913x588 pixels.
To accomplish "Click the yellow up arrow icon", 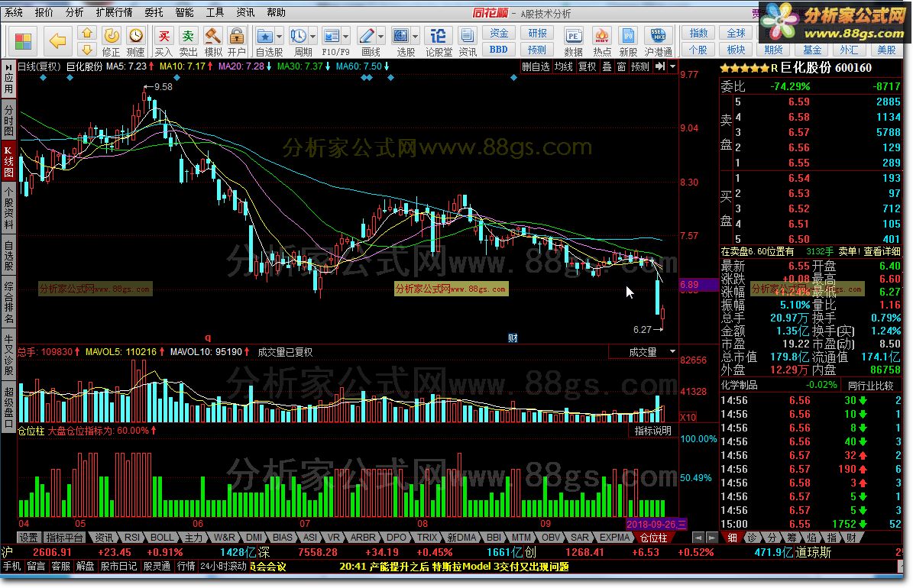I will [87, 33].
